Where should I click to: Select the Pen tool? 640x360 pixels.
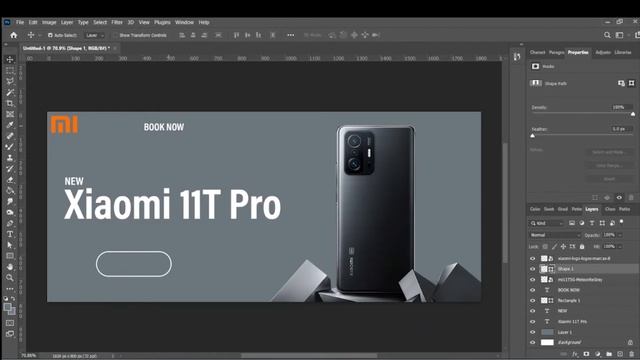point(10,223)
